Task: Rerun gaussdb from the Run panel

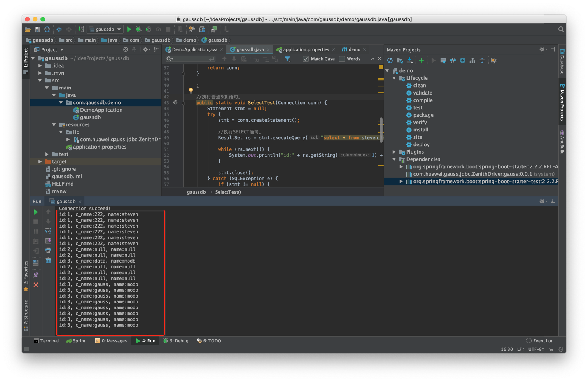Action: [x=35, y=212]
